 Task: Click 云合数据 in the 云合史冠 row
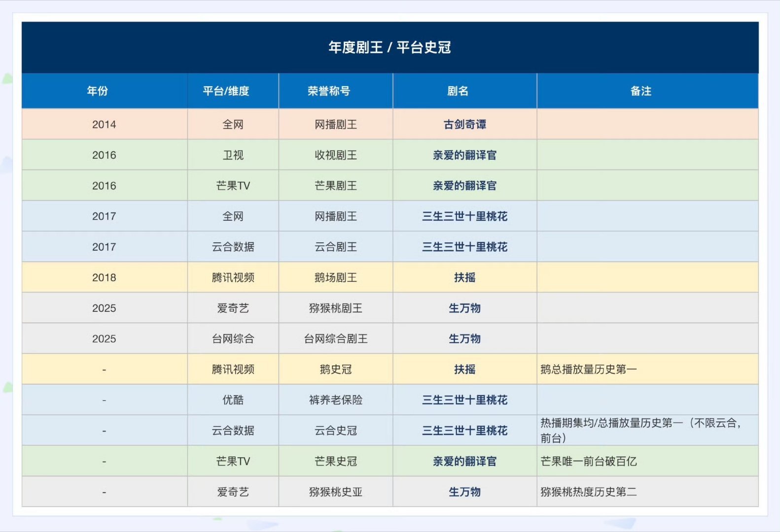click(x=233, y=431)
